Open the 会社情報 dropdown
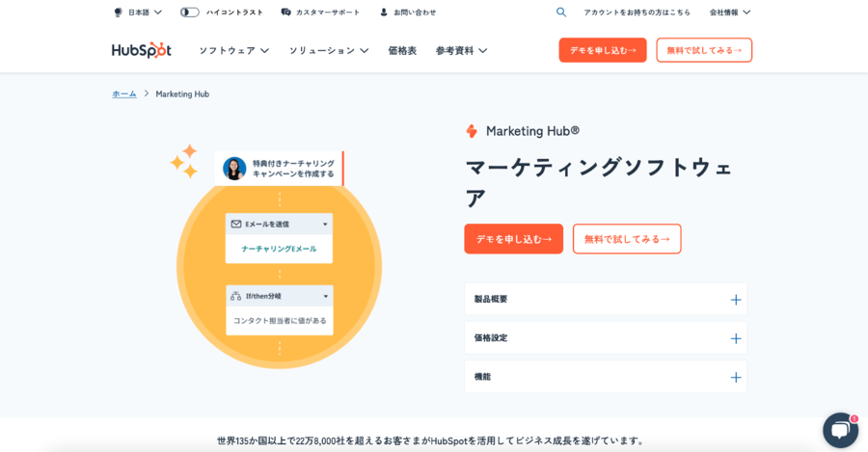This screenshot has width=868, height=452. tap(730, 13)
